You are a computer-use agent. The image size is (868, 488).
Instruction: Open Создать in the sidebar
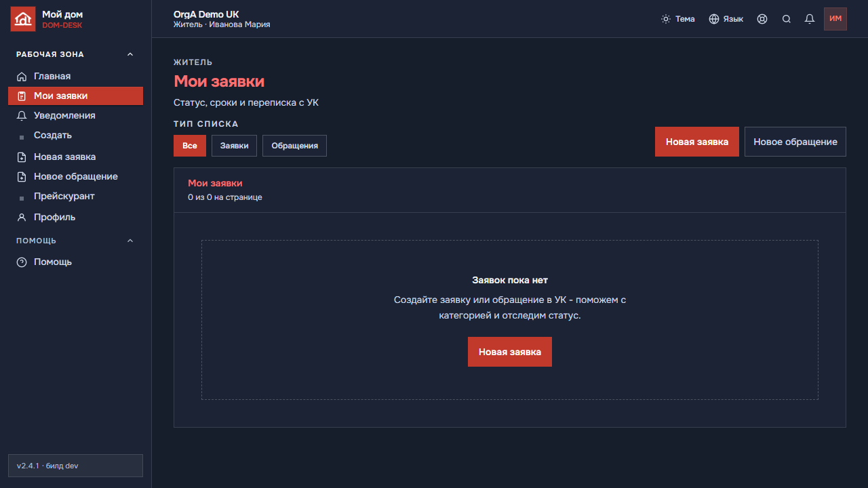(76, 136)
